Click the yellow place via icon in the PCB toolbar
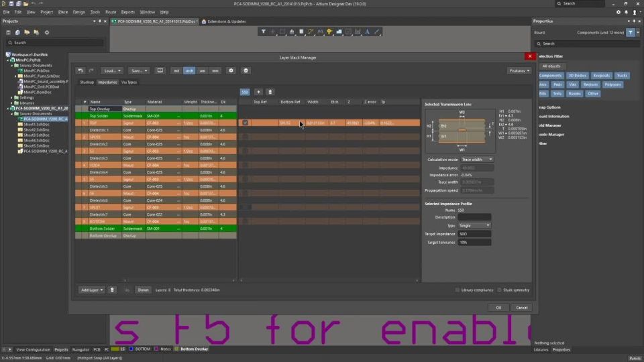 pos(329,32)
